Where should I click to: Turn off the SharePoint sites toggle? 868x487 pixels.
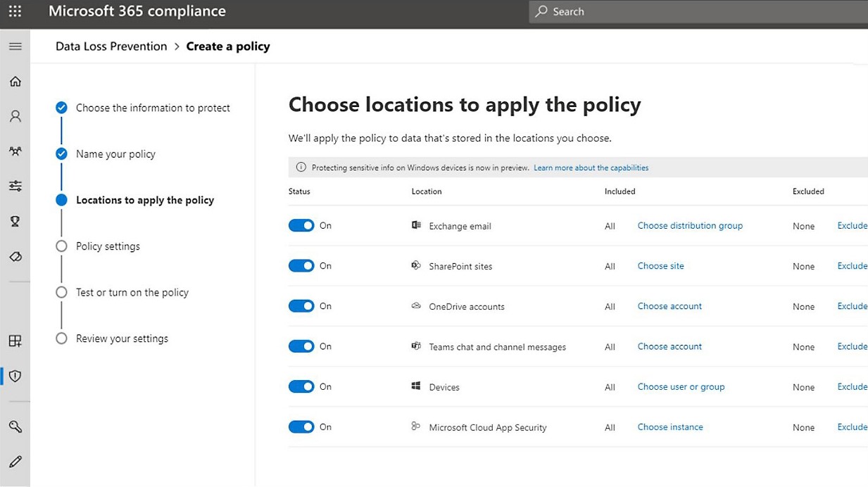click(x=301, y=265)
